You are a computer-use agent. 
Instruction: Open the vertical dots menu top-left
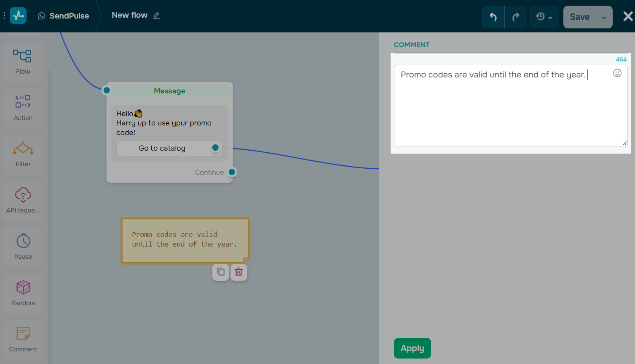(x=4, y=15)
